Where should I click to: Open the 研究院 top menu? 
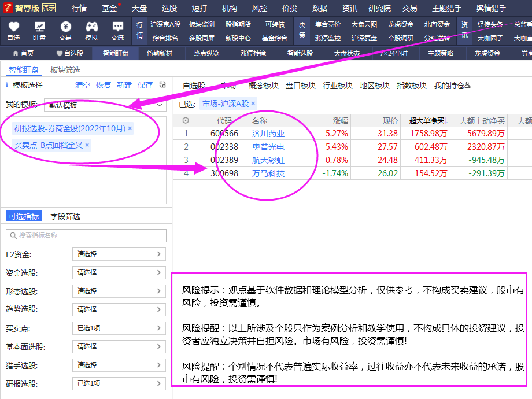(380, 8)
